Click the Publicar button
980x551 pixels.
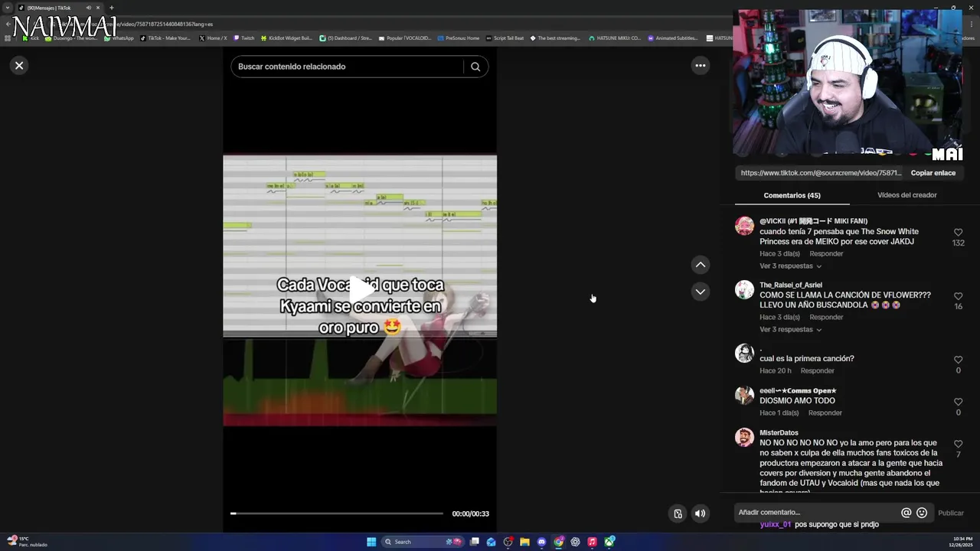(951, 514)
